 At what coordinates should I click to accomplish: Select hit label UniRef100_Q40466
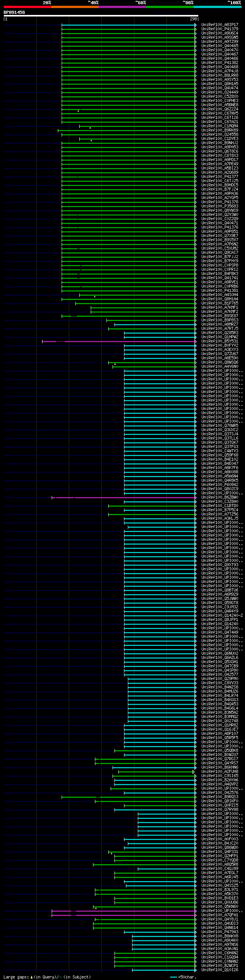tap(220, 59)
